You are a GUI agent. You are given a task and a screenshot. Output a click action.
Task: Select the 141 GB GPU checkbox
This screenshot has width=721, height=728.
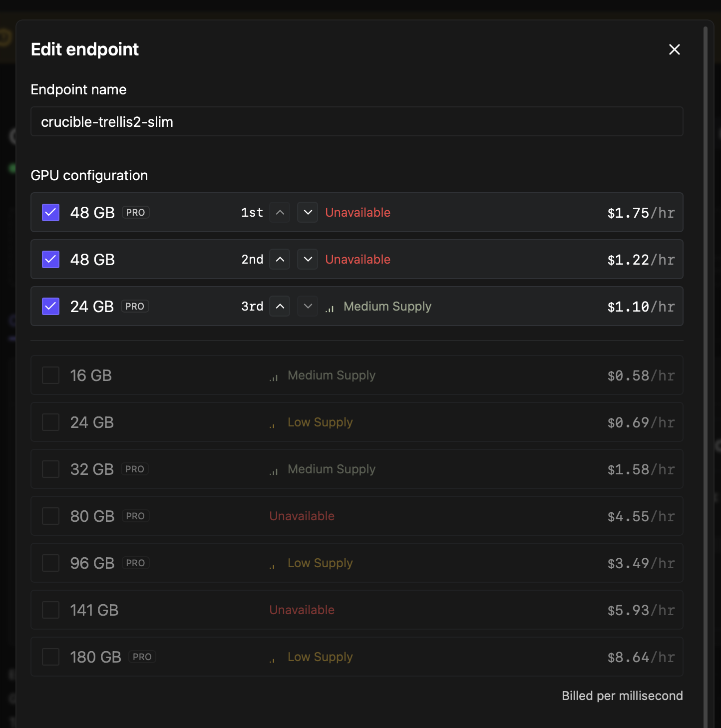point(50,610)
